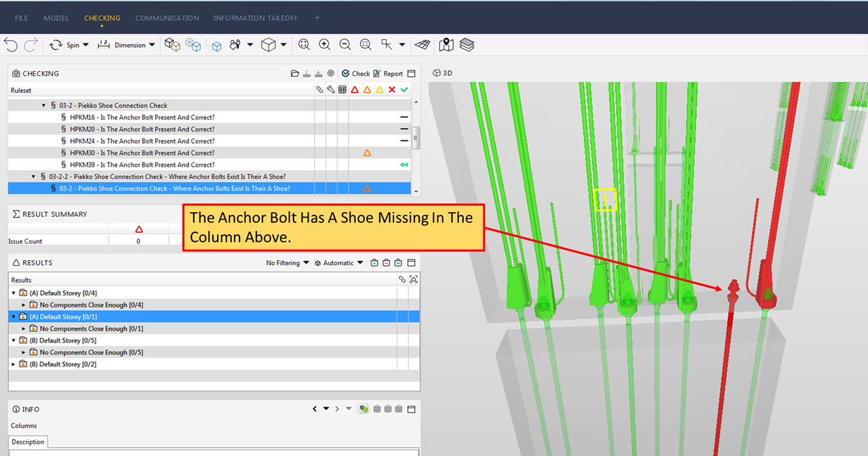Click the green-plus icon in Results panel header
Screen dimensions: 868x456
click(x=374, y=263)
